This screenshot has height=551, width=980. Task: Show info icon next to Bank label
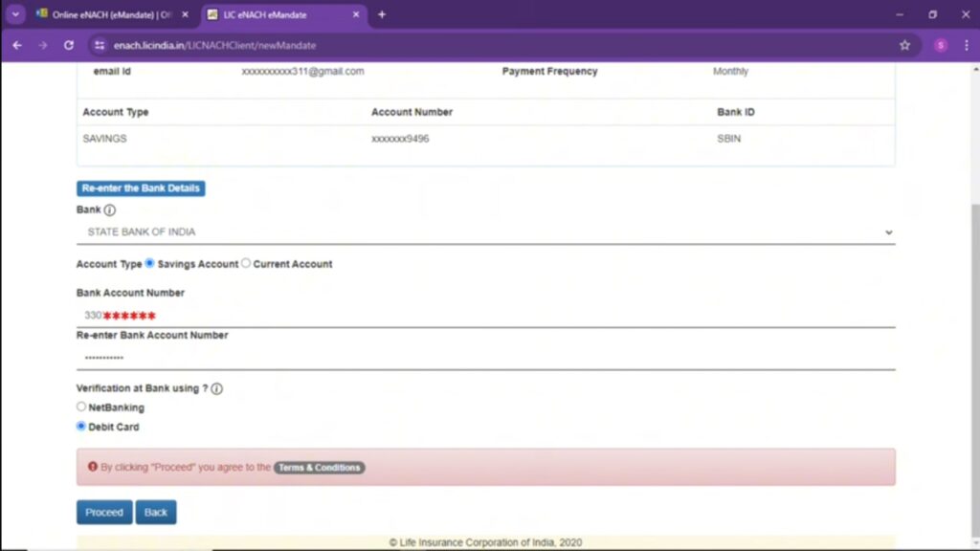tap(110, 209)
